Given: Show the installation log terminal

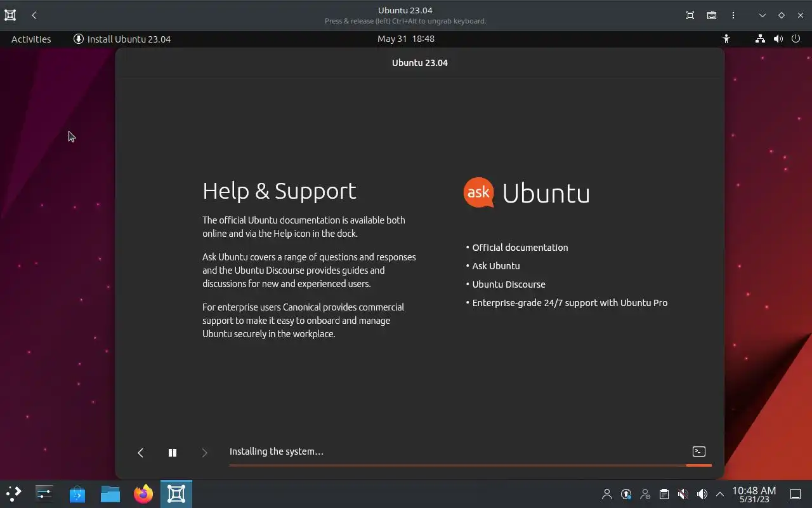Looking at the screenshot, I should coord(699,451).
